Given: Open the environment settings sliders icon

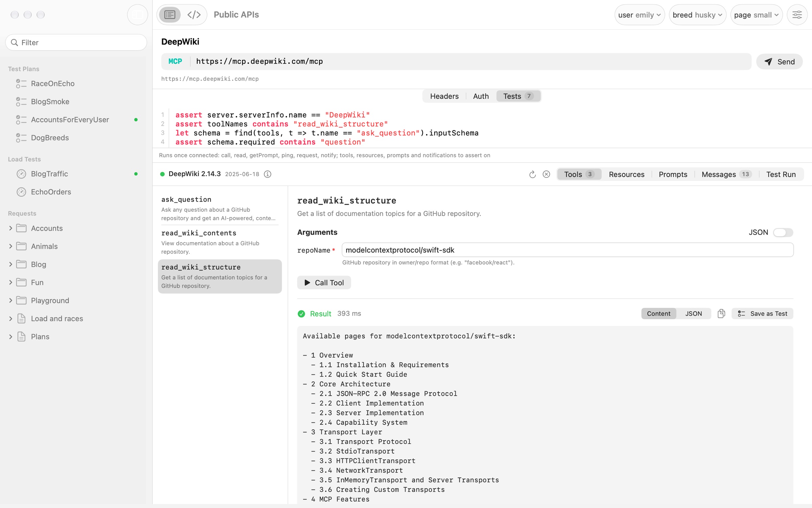Looking at the screenshot, I should pos(797,15).
